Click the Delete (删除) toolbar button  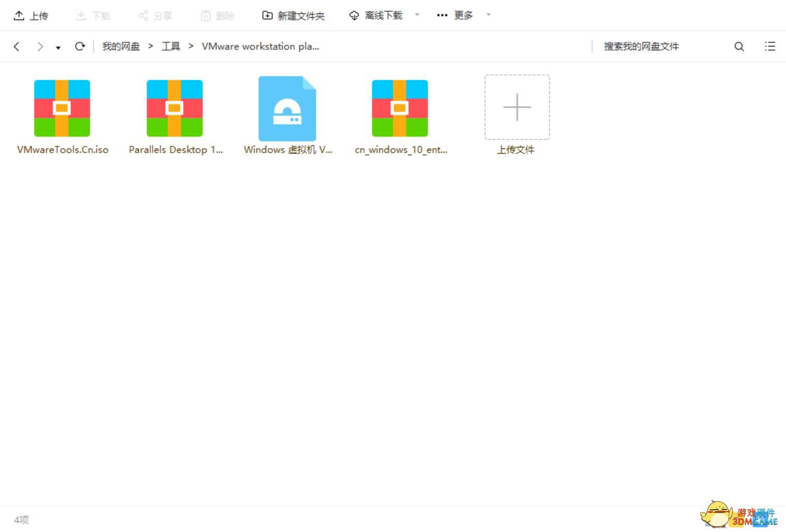tap(217, 16)
